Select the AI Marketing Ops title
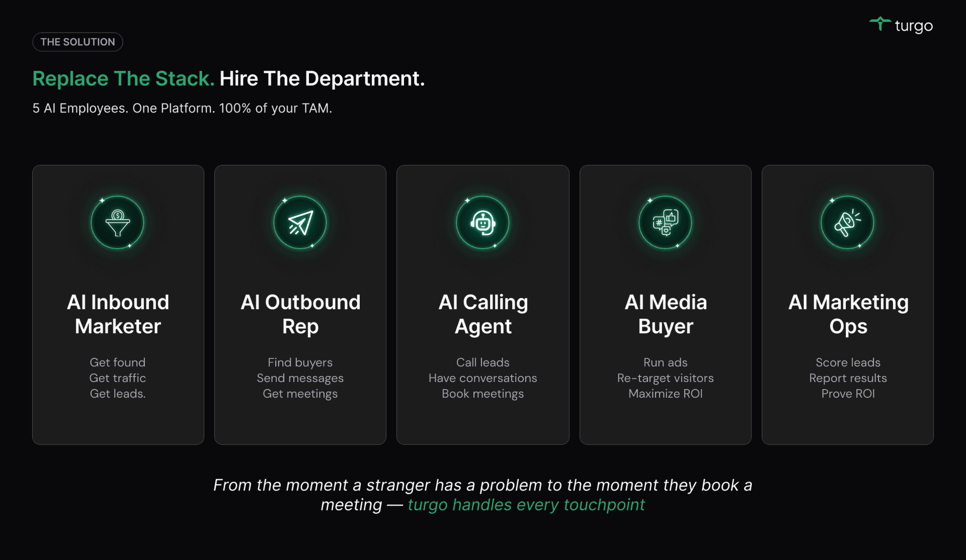This screenshot has width=966, height=560. [848, 314]
